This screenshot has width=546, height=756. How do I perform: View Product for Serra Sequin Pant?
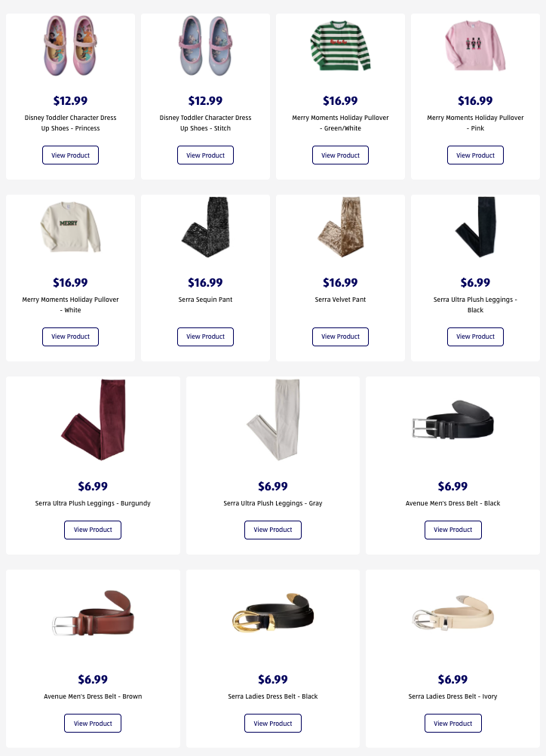coord(205,337)
